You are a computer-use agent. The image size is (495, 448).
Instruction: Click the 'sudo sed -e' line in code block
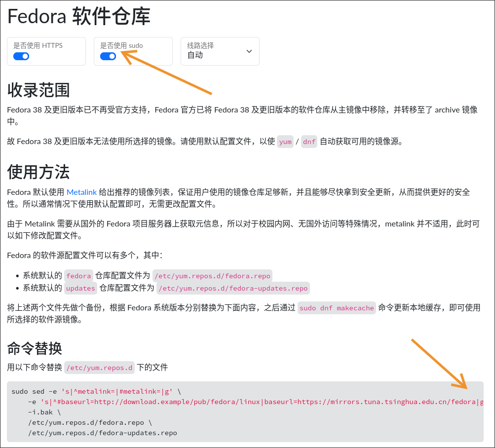click(96, 391)
